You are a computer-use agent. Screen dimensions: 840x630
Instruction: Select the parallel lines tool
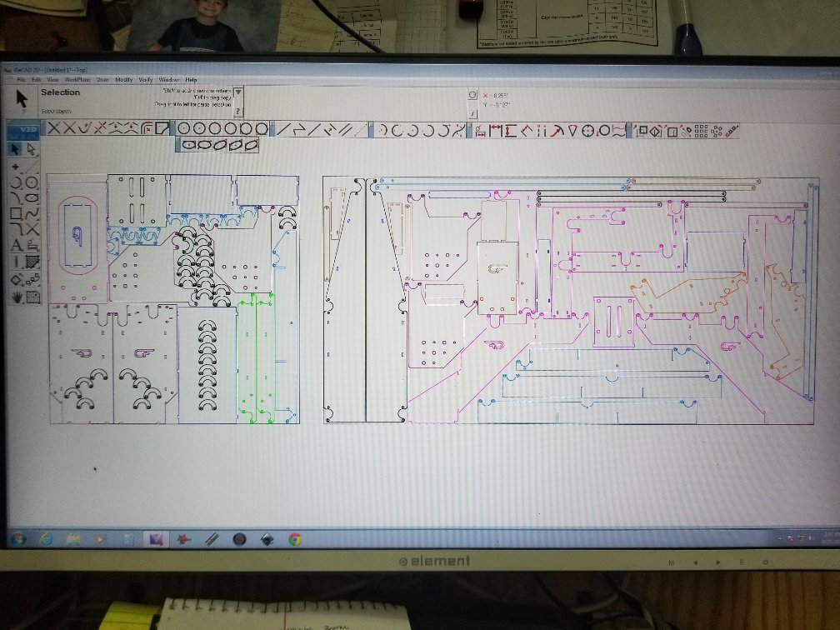[346, 130]
